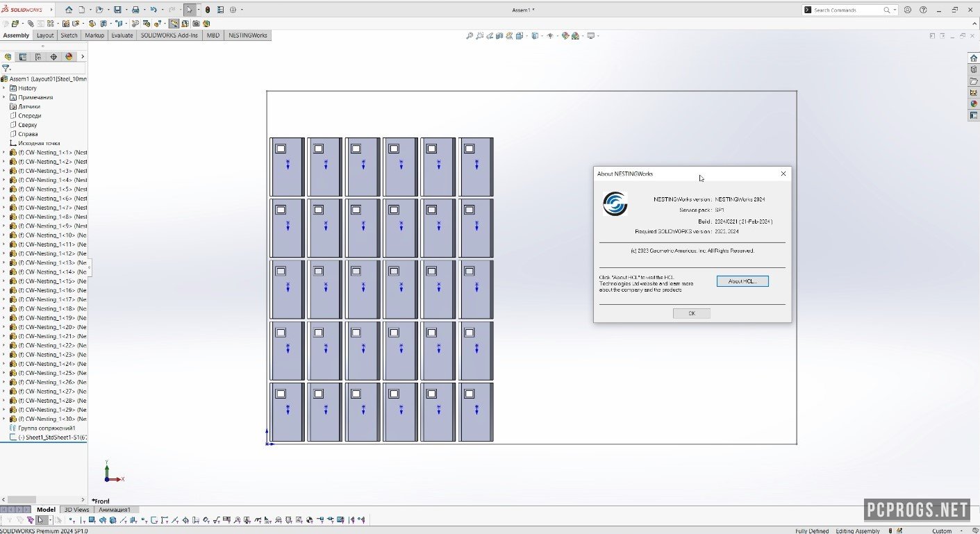Open the Appearances color ball icon in the task pane
Viewport: 980px width, 534px height.
[974, 104]
